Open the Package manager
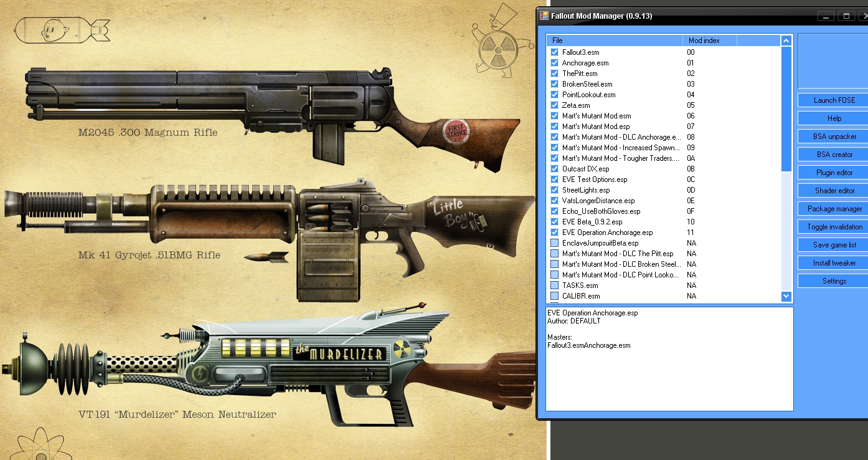This screenshot has width=868, height=460. [834, 209]
